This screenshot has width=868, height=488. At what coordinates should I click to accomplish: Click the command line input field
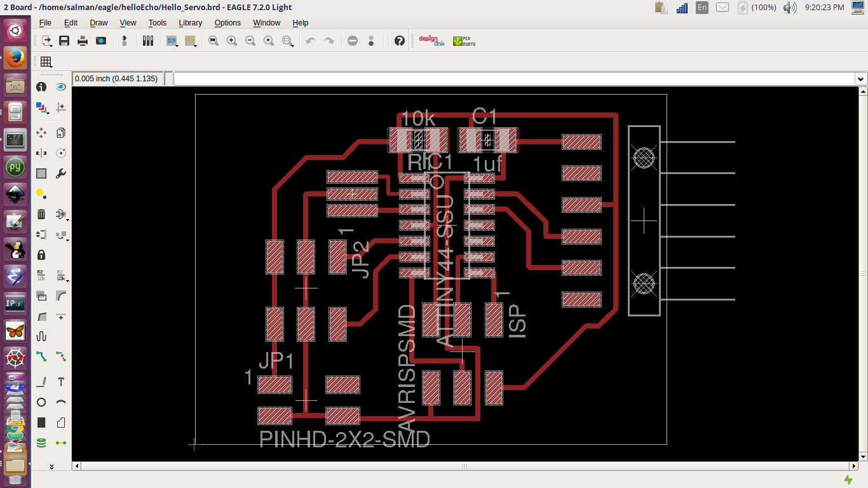tap(445, 79)
